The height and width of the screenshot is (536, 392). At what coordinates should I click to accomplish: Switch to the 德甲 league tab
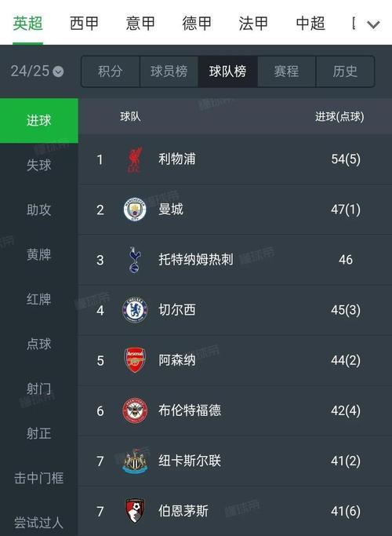tap(197, 24)
